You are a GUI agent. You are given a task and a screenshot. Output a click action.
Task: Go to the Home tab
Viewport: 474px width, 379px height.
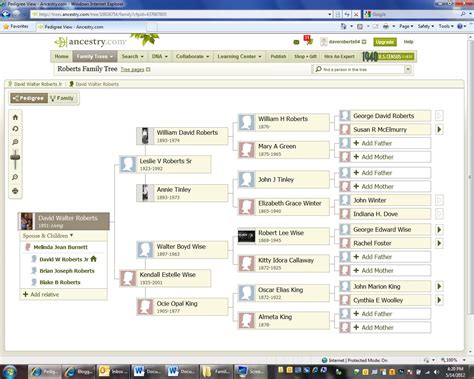pyautogui.click(x=61, y=56)
